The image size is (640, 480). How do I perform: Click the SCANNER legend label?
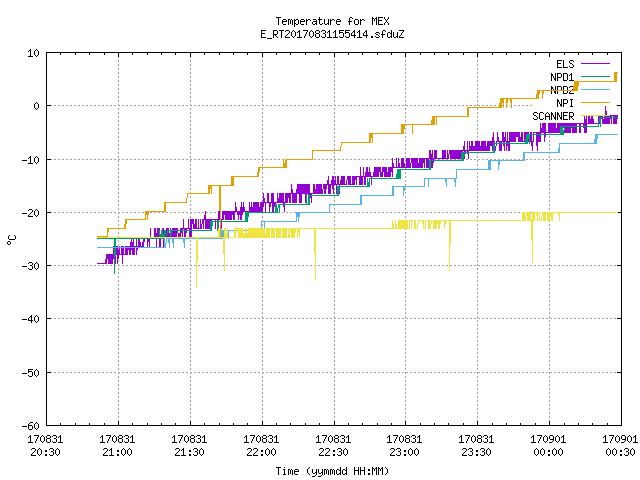coord(553,116)
